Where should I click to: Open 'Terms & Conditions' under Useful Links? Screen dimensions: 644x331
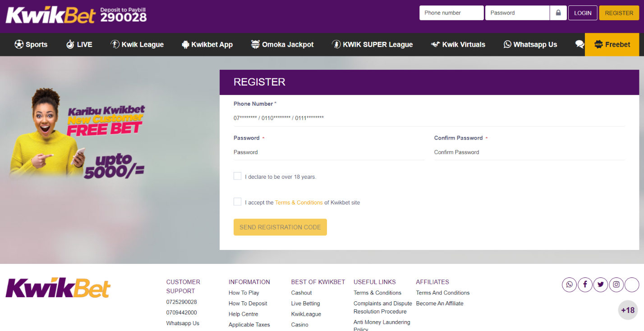coord(377,293)
